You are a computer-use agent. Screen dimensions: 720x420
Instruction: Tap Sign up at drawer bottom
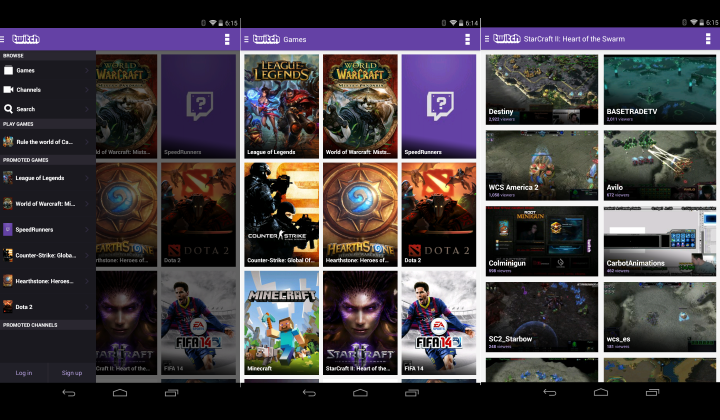[x=72, y=373]
